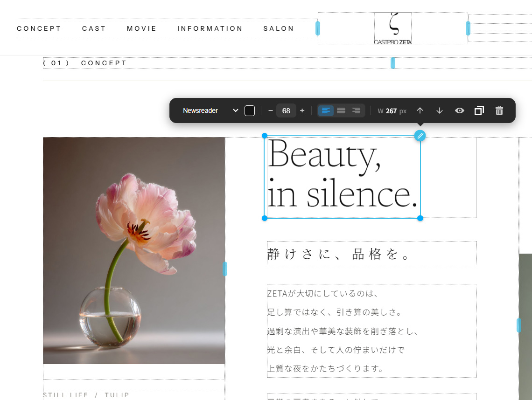This screenshot has height=400, width=532.
Task: Duplicate the selected text element
Action: (x=479, y=110)
